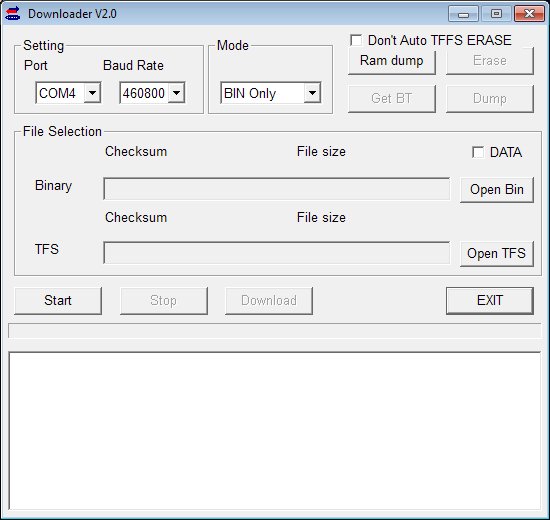Click inside the white log output area

click(275, 431)
